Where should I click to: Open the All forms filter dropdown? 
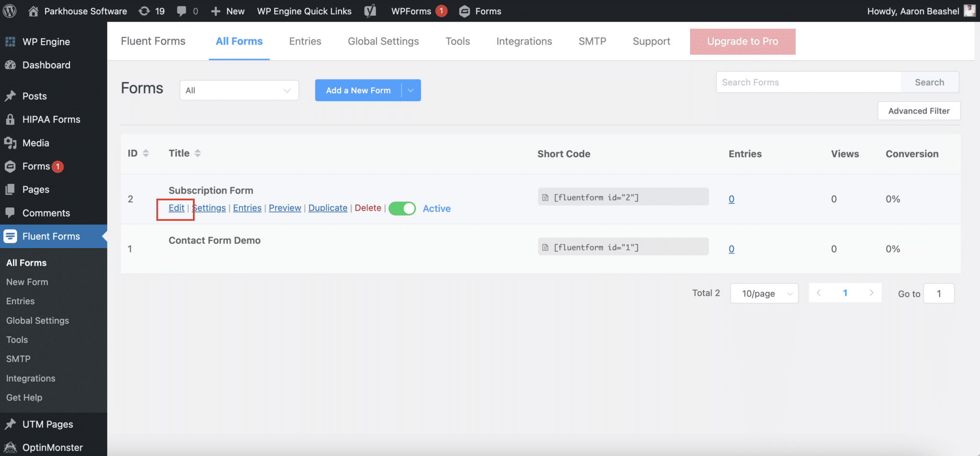[239, 90]
